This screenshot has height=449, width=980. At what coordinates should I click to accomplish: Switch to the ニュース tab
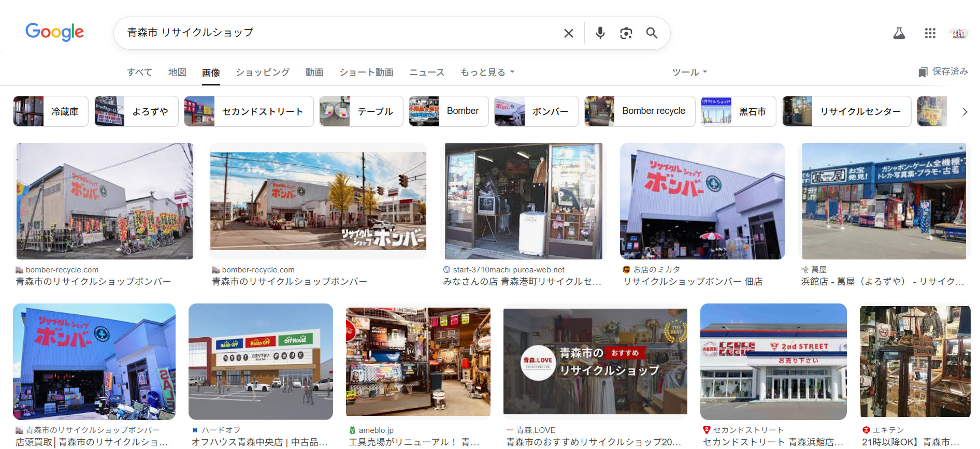(427, 73)
